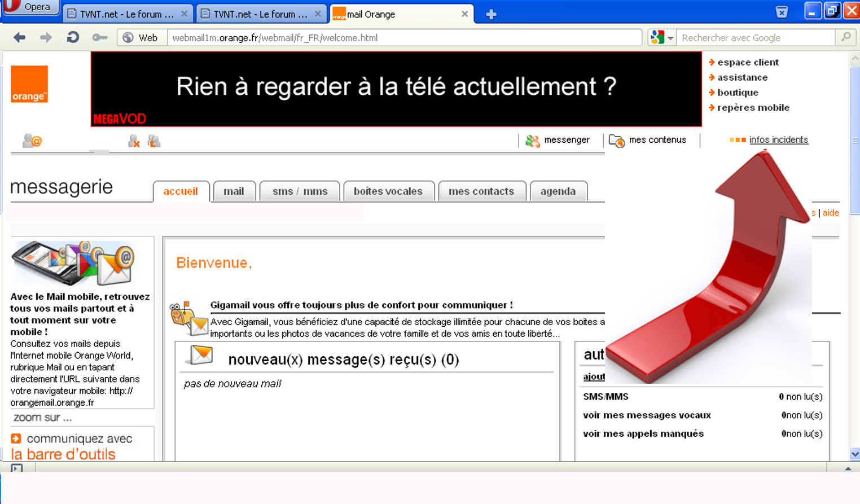Click the mes contenus icon
860x504 pixels.
[616, 141]
